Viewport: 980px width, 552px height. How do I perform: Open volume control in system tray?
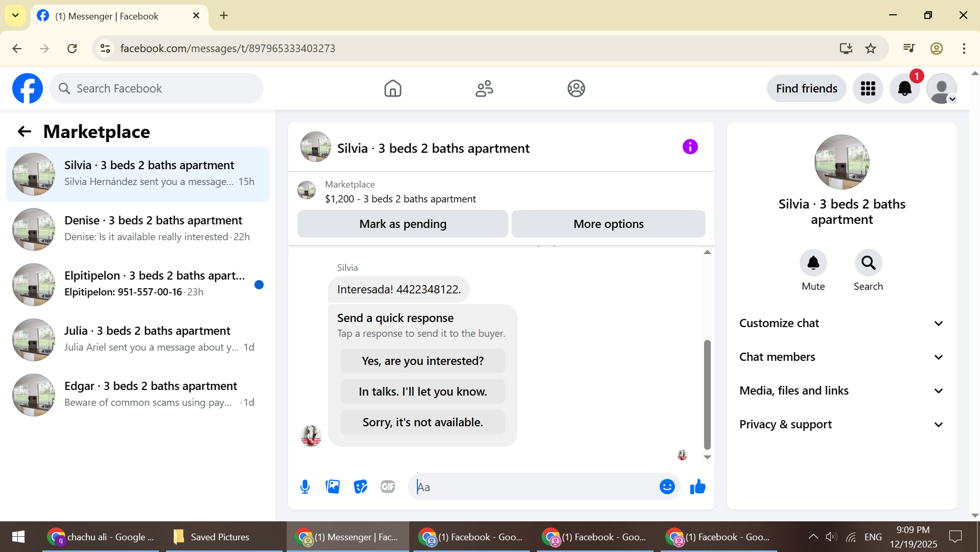(831, 537)
